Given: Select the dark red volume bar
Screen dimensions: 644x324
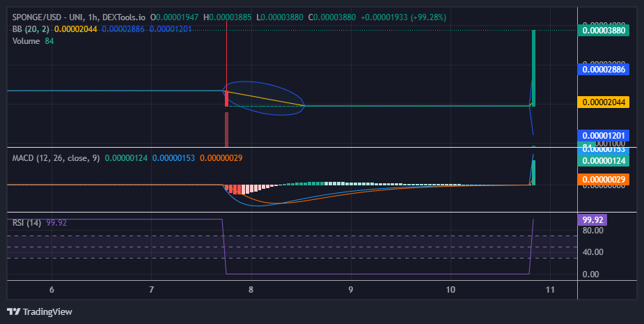Looking at the screenshot, I should 226,130.
